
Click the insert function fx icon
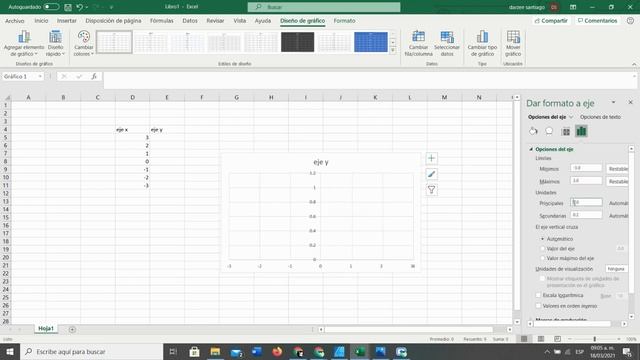coord(94,76)
